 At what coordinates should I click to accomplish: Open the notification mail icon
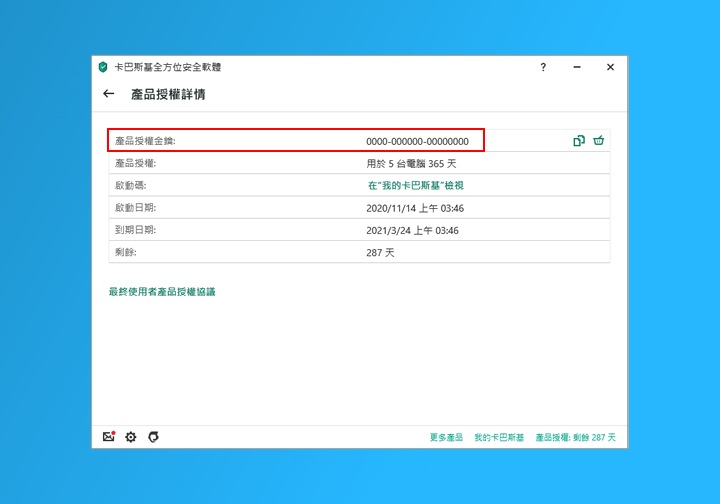[x=109, y=437]
